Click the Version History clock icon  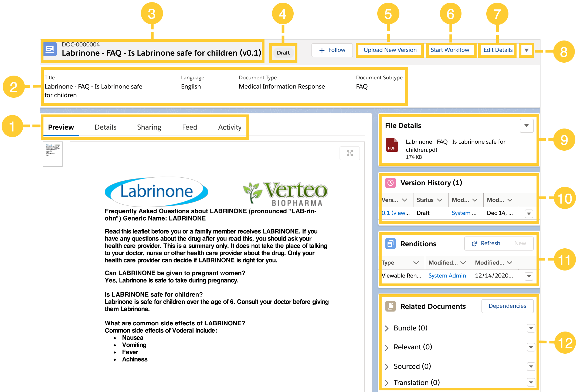tap(390, 183)
